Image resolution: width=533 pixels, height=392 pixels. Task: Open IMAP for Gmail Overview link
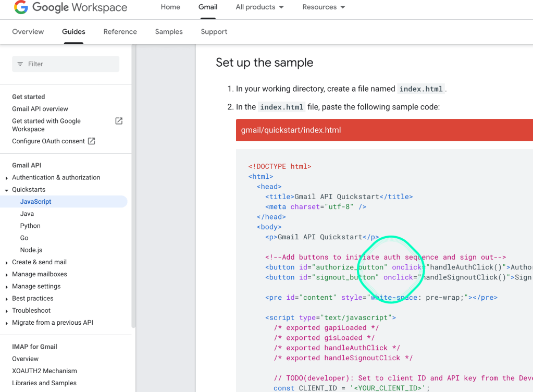click(25, 359)
